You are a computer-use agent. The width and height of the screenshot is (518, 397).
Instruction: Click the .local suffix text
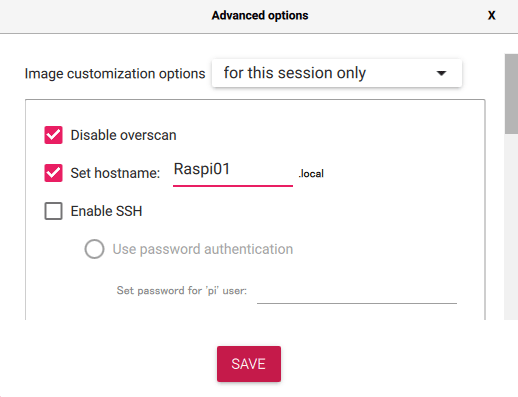311,173
